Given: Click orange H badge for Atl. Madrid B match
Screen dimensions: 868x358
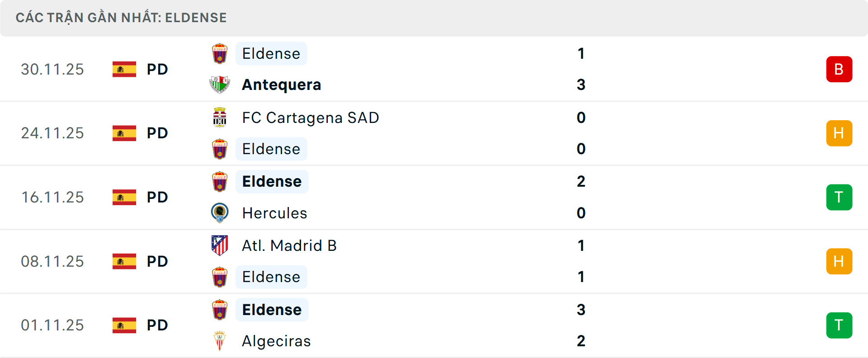Looking at the screenshot, I should pos(839,261).
